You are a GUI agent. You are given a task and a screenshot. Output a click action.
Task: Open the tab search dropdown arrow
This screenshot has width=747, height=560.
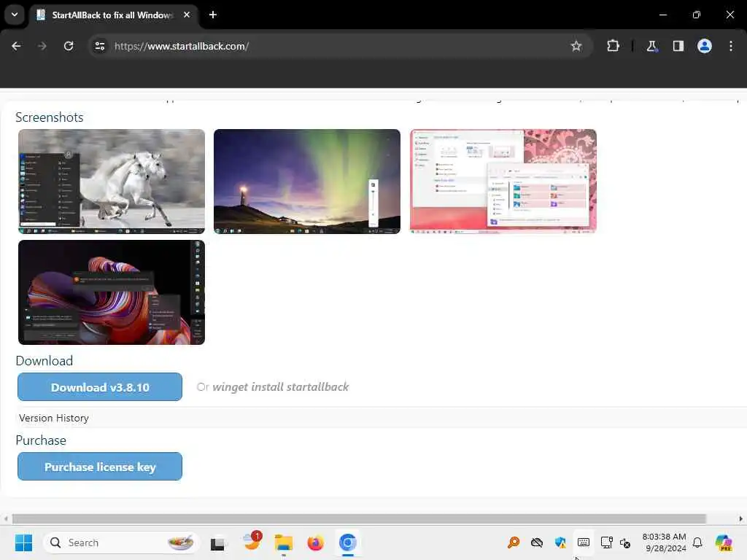coord(15,15)
